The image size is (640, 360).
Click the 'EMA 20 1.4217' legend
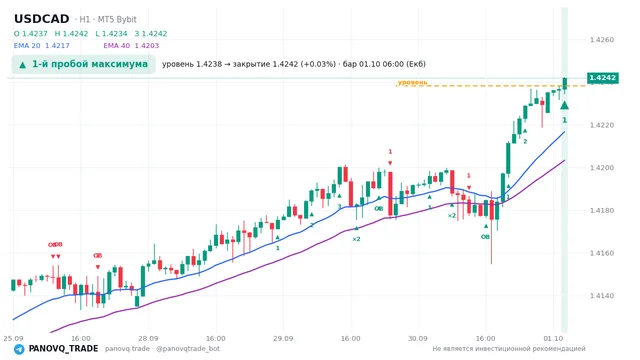[42, 46]
